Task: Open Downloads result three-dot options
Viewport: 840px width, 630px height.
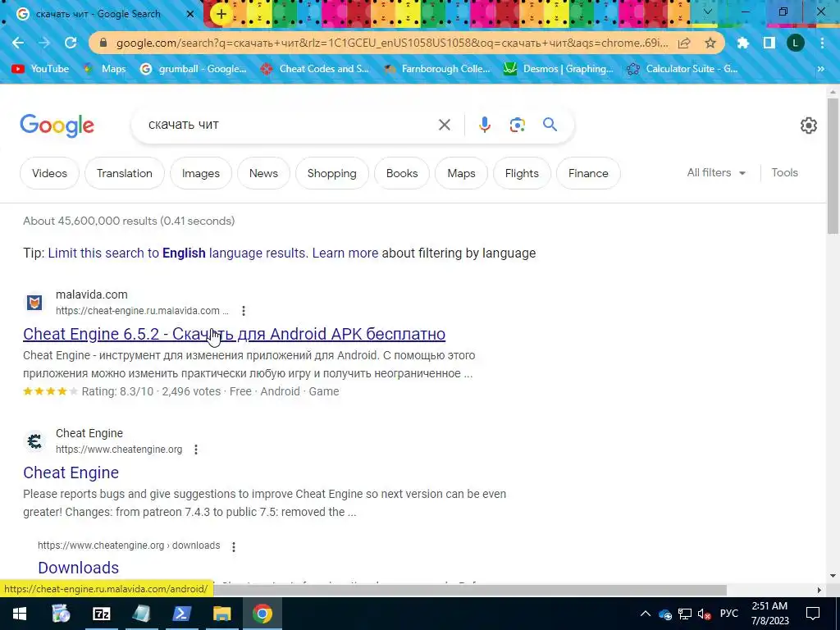Action: click(x=234, y=546)
